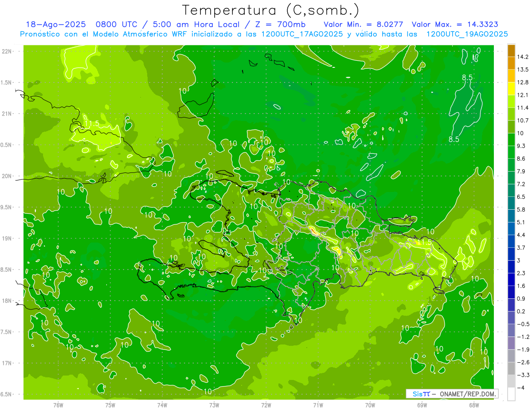Click the '4.4' color scale label
The image size is (532, 411).
(522, 235)
